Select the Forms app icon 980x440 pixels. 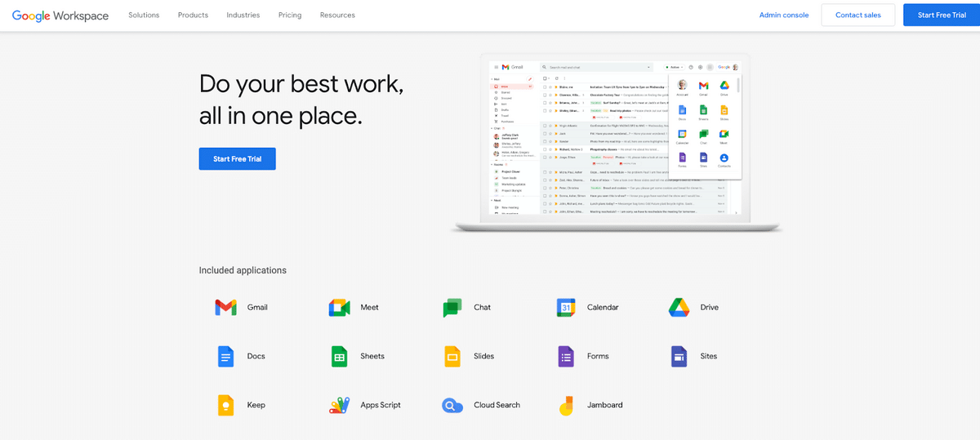coord(566,356)
